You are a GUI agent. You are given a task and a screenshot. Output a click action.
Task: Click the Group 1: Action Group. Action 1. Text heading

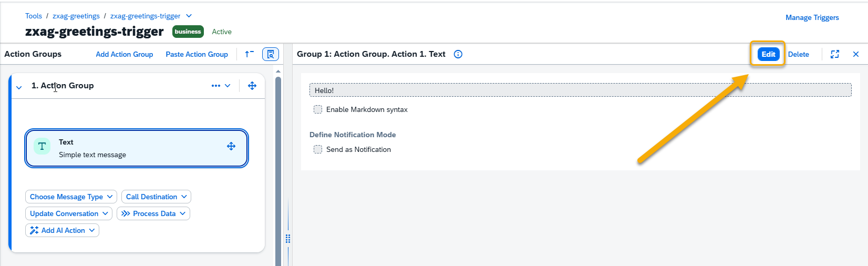click(371, 54)
